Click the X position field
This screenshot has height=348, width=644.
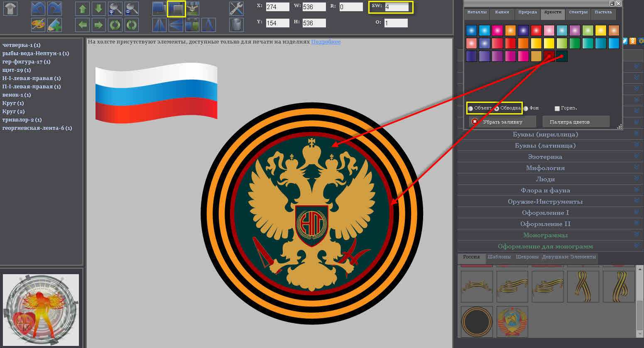(x=277, y=7)
